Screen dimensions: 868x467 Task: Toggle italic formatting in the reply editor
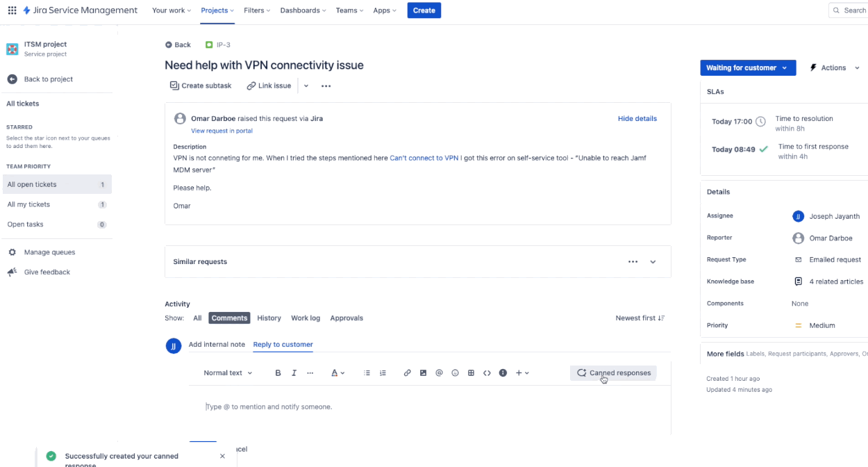click(x=294, y=372)
